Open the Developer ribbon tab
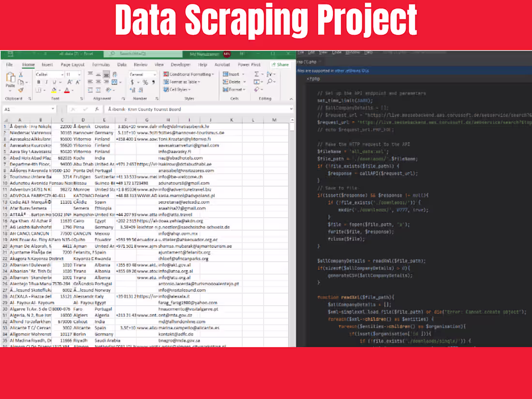 click(x=181, y=65)
